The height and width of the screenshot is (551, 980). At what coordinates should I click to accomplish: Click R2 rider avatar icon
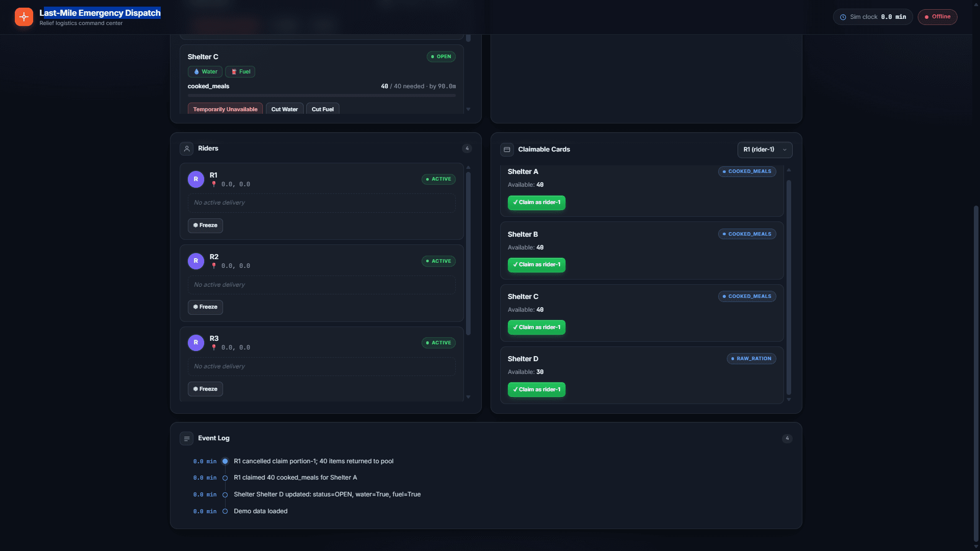coord(196,261)
